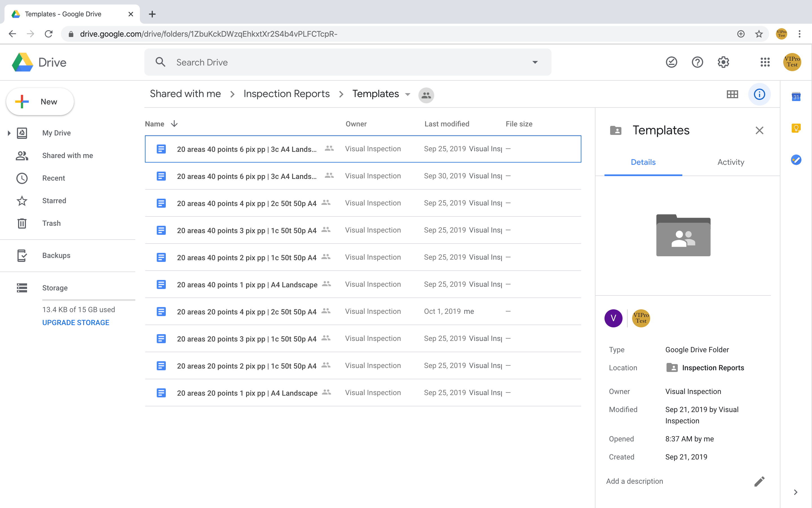Open the Chrome three-dot menu
This screenshot has height=508, width=812.
tap(800, 34)
